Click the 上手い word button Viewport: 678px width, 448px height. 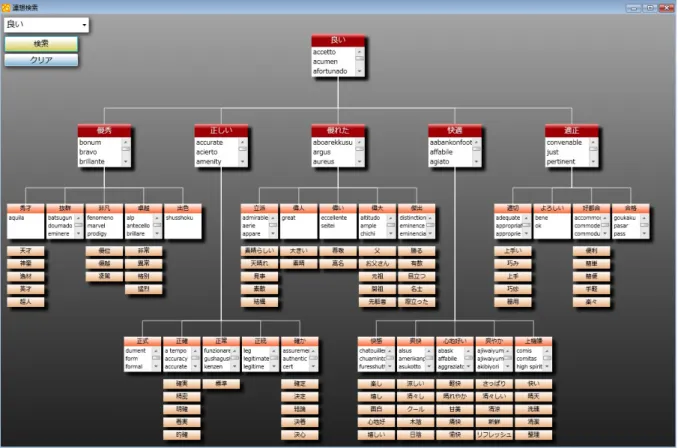(x=513, y=251)
